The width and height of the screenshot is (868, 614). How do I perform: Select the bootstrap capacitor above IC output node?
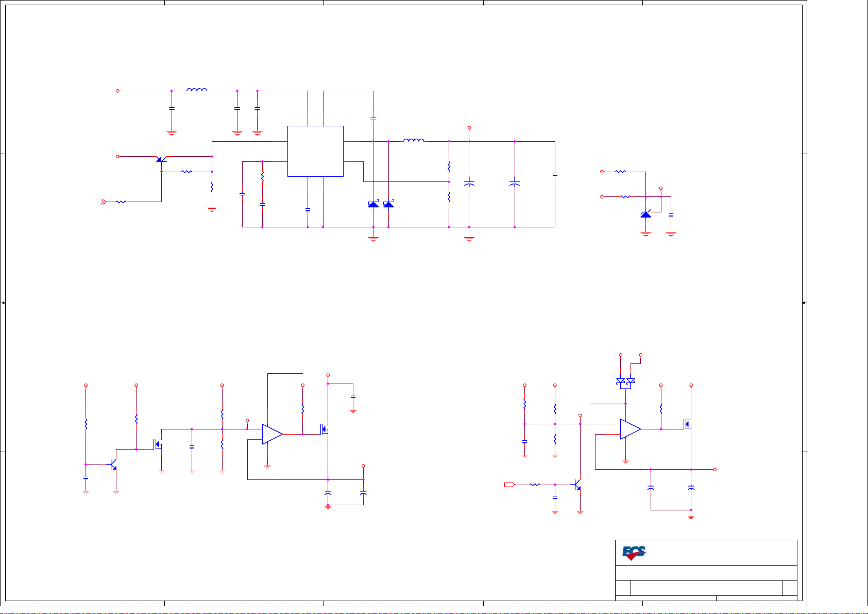[373, 119]
